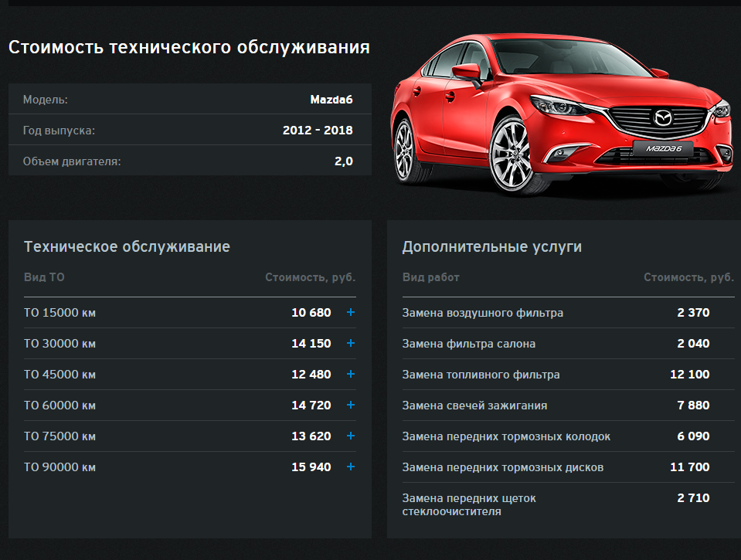The height and width of the screenshot is (560, 741).
Task: Select the 2012 - 2018 year value
Action: coord(318,131)
